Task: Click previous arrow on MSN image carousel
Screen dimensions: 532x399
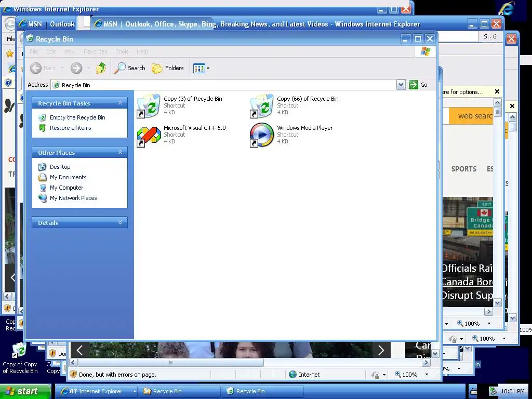Action: (x=80, y=350)
